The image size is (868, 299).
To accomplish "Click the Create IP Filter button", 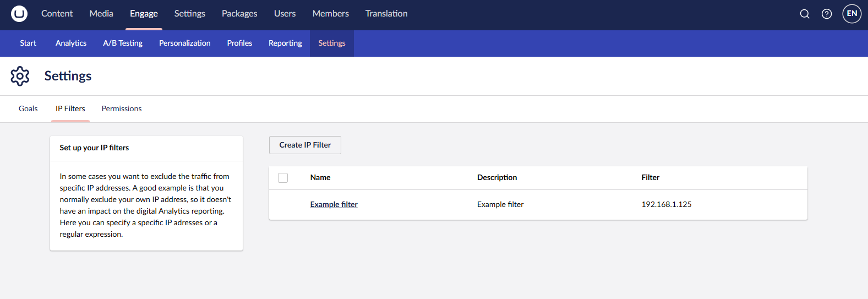I will pos(305,145).
